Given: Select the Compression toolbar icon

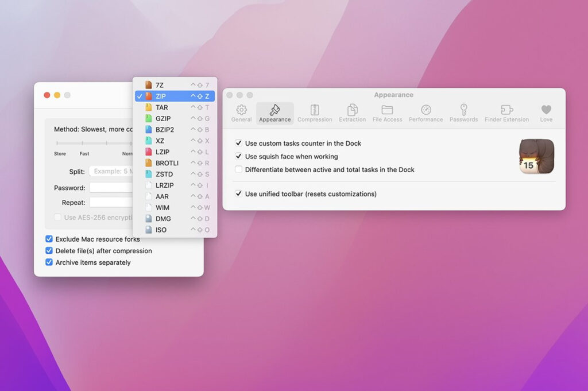Looking at the screenshot, I should (x=315, y=110).
